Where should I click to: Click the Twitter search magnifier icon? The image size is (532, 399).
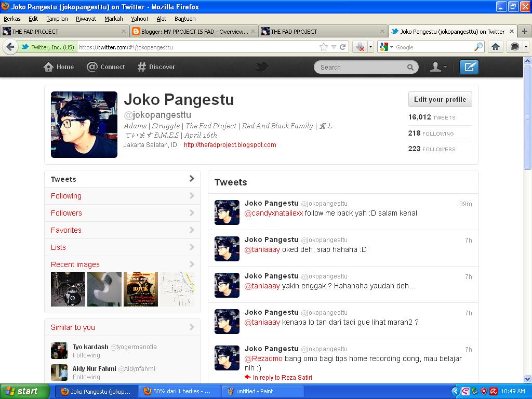(x=410, y=67)
